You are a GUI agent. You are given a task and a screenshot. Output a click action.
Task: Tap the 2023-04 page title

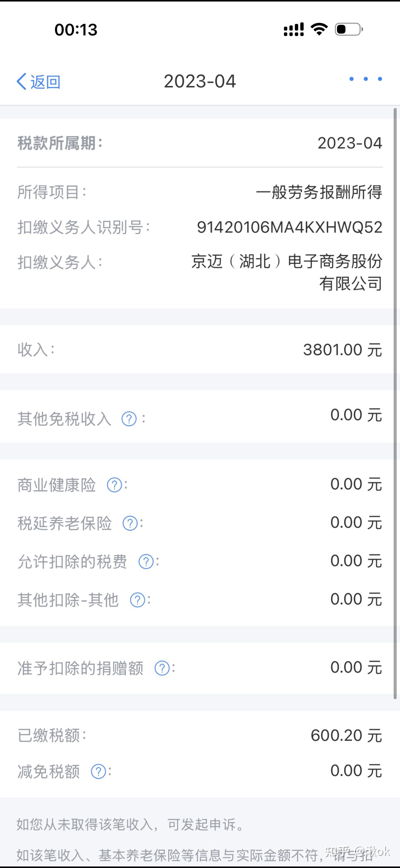[x=200, y=81]
